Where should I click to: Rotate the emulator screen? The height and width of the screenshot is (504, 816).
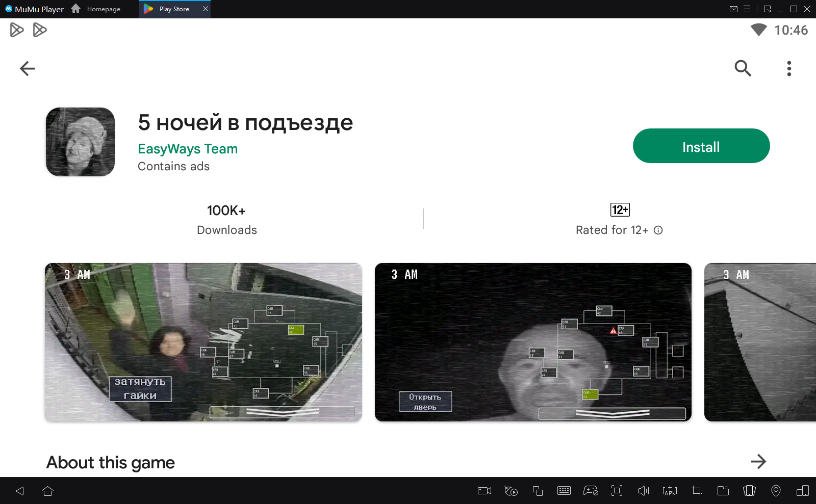pyautogui.click(x=749, y=491)
